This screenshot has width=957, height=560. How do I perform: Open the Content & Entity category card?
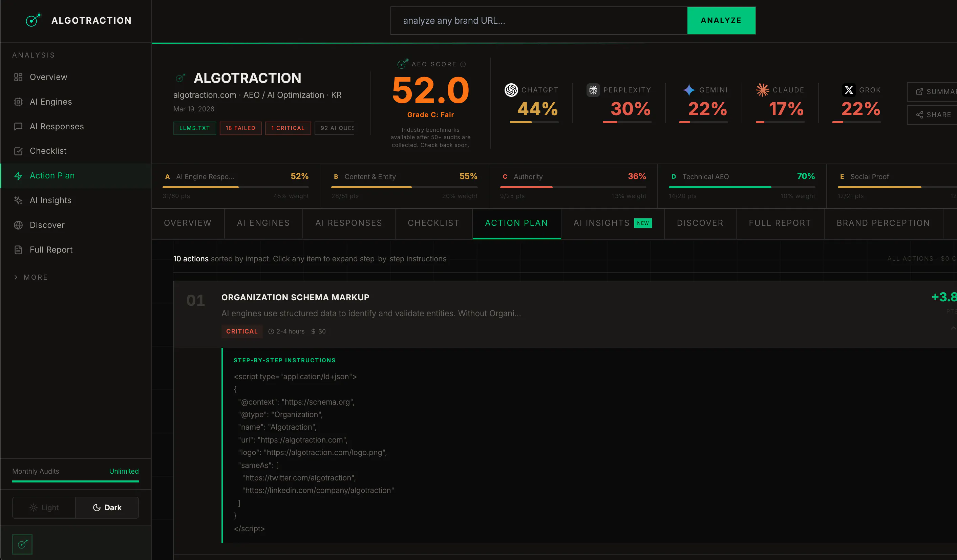pyautogui.click(x=404, y=186)
